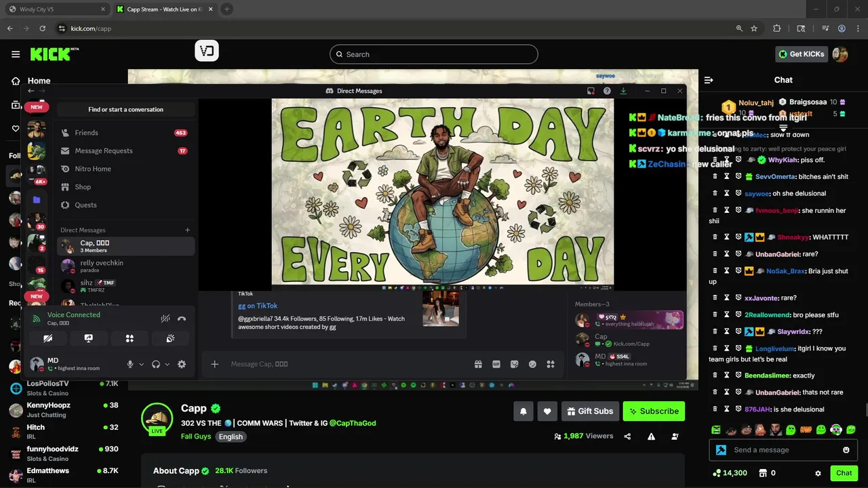Open the Fall Guys category link
The width and height of the screenshot is (868, 488).
196,436
